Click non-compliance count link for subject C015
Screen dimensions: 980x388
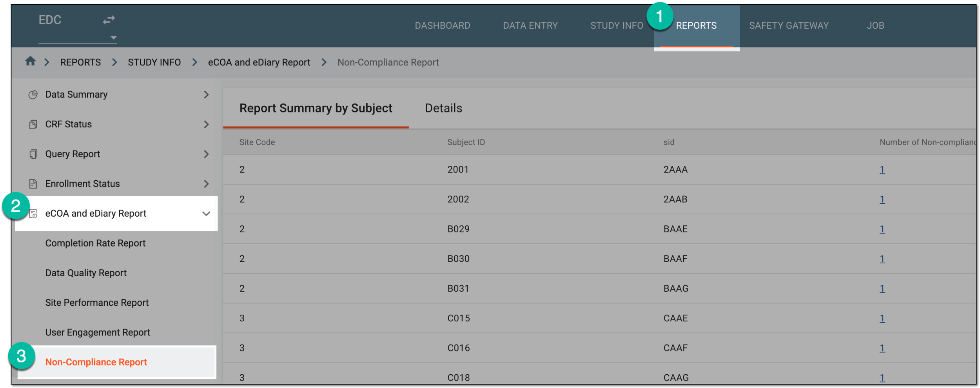click(x=882, y=319)
